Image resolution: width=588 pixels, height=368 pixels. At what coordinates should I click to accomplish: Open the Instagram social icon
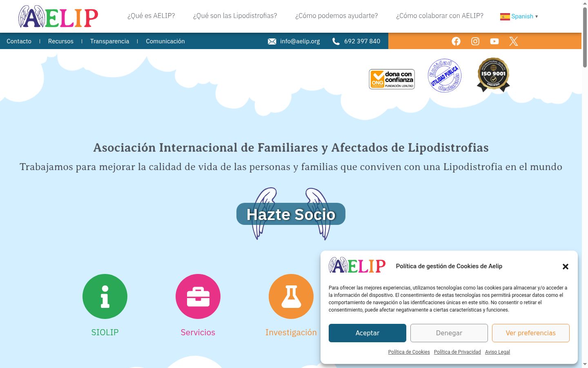[475, 41]
